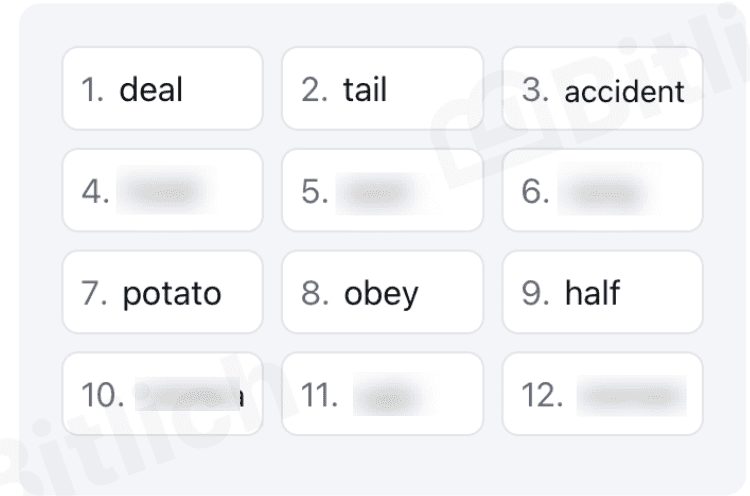Select the 'half' word box
Image resolution: width=750 pixels, height=496 pixels.
click(x=603, y=292)
